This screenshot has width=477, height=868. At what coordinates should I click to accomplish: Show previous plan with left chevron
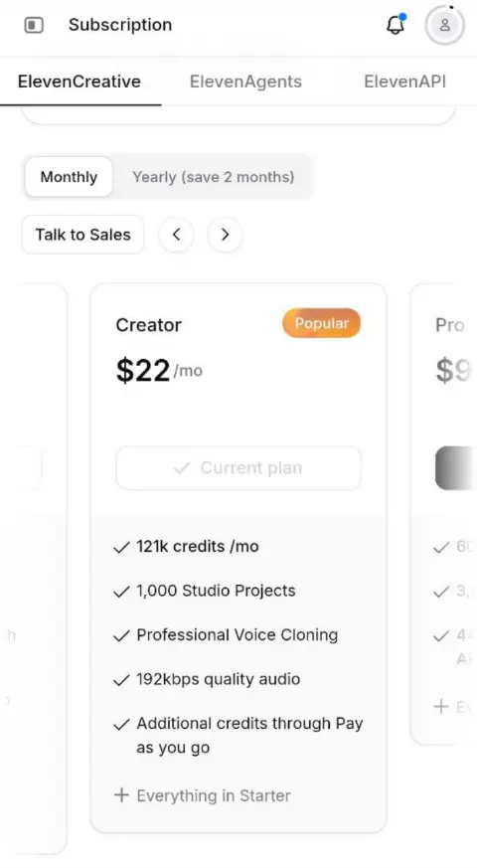[x=177, y=235]
